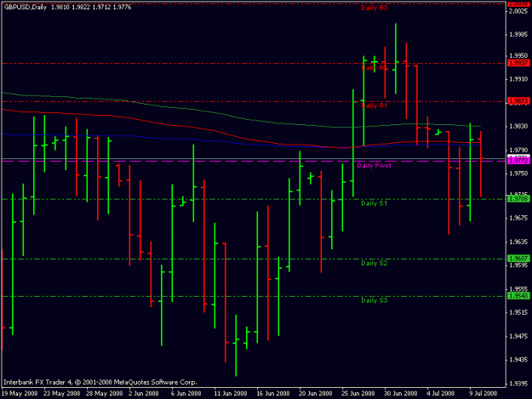
Task: Click the 28 May 2008 date label
Action: [104, 394]
